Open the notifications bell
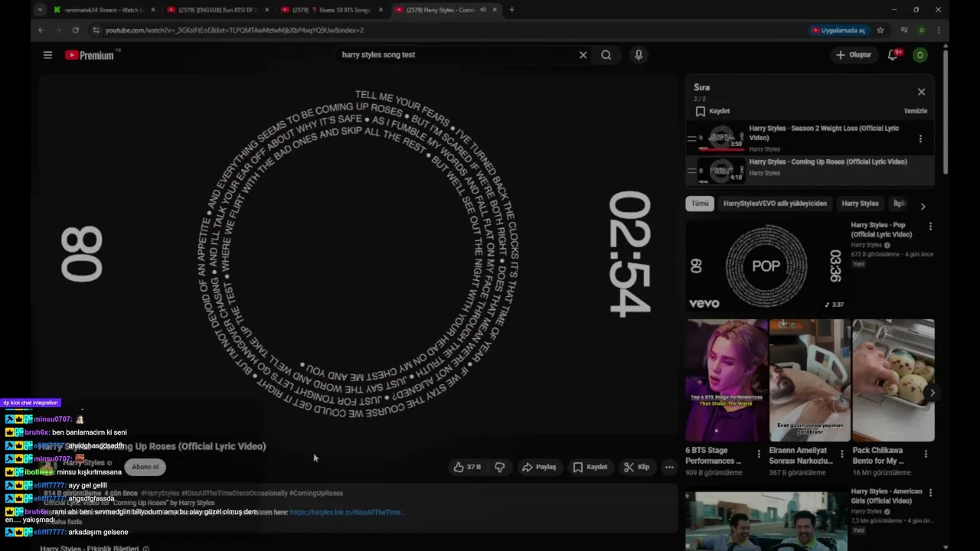The image size is (980, 551). (x=893, y=55)
